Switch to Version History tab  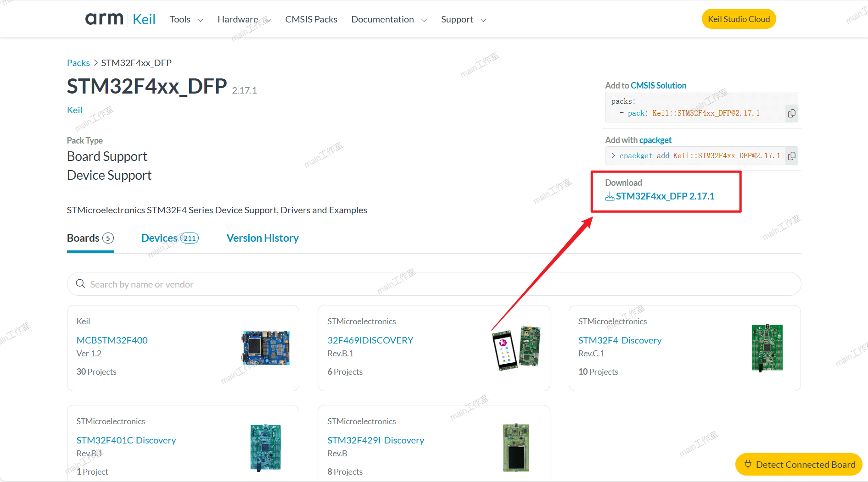pos(263,238)
